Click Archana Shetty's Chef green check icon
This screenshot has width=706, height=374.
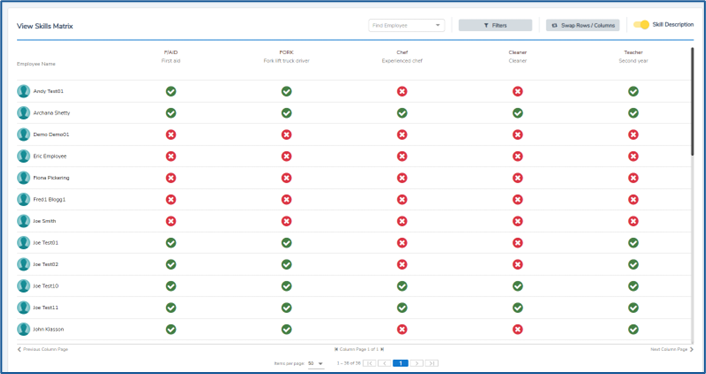click(402, 113)
